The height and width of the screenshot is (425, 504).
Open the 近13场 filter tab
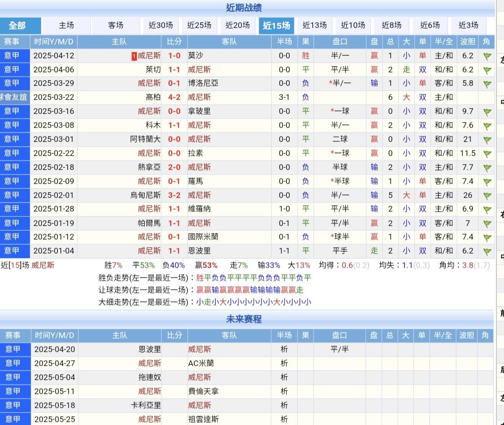tap(315, 25)
